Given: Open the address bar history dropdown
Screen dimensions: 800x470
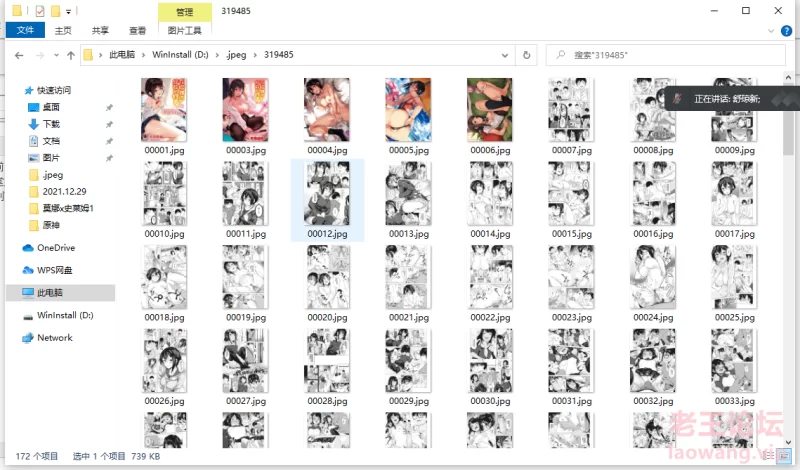Looking at the screenshot, I should [505, 55].
